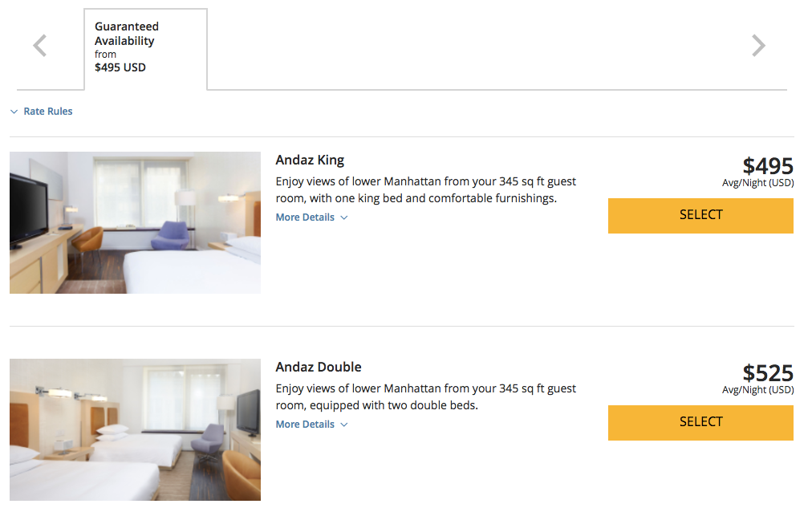Click the Andaz Double room title
This screenshot has width=812, height=512.
coord(319,367)
